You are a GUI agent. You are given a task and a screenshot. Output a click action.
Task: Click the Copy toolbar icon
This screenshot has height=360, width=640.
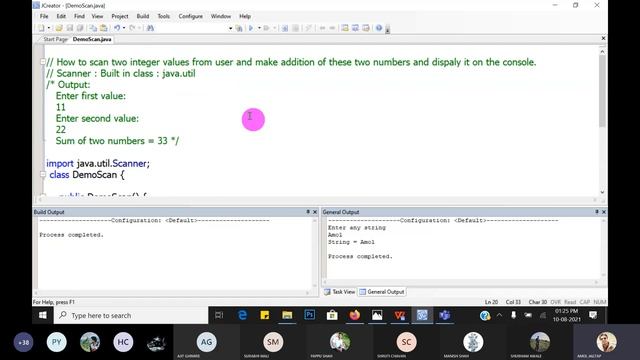coord(93,28)
